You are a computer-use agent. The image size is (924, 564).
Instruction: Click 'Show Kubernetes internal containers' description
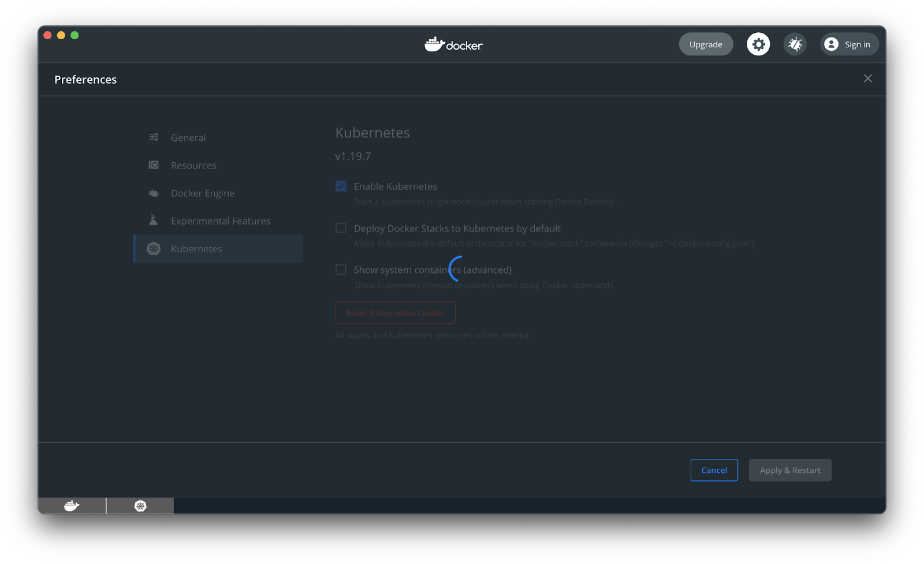(x=485, y=285)
